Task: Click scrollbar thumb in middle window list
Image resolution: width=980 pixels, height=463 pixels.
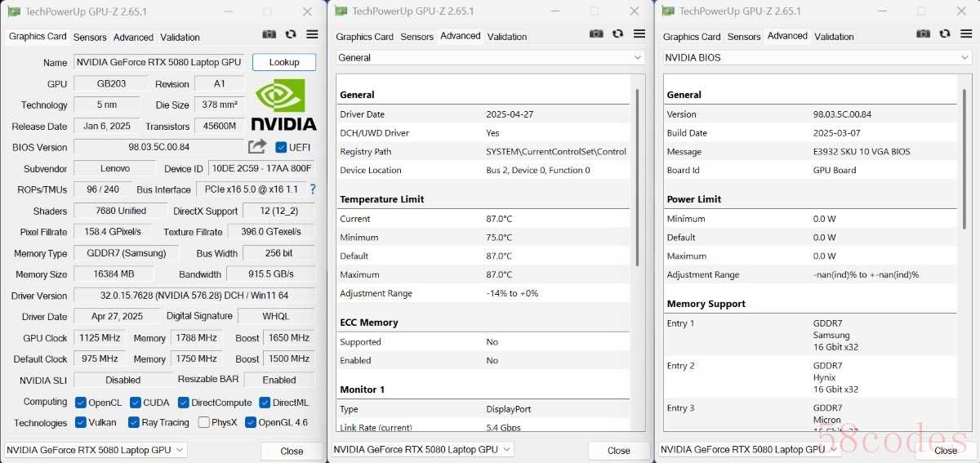Action: click(x=638, y=176)
